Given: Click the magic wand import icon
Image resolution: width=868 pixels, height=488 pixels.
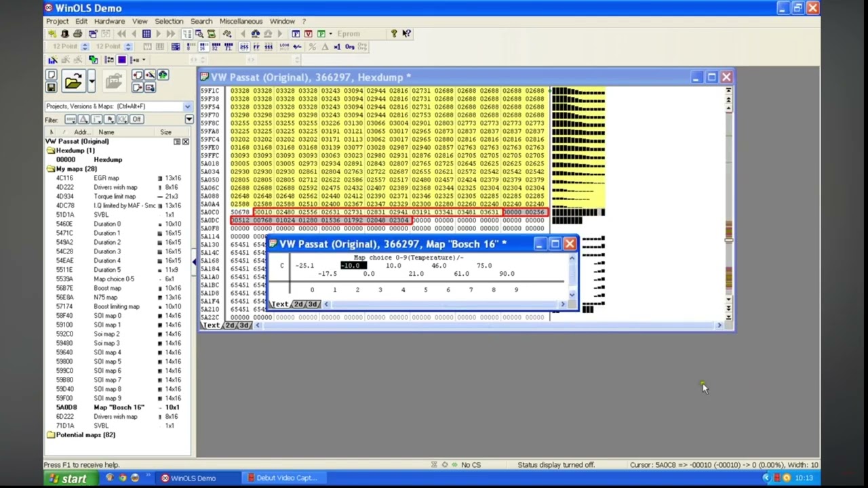Looking at the screenshot, I should [x=150, y=75].
